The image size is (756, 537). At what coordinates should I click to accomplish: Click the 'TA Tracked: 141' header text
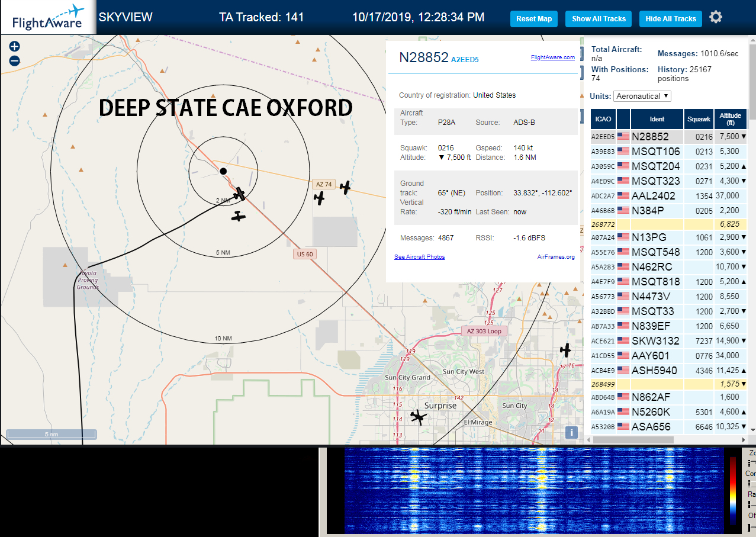(261, 17)
